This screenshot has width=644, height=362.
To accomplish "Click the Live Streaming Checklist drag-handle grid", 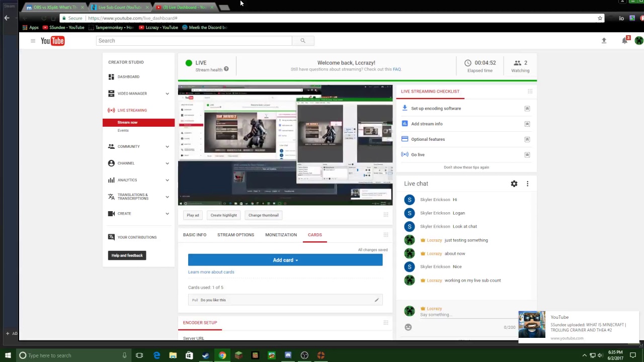I will point(530,92).
